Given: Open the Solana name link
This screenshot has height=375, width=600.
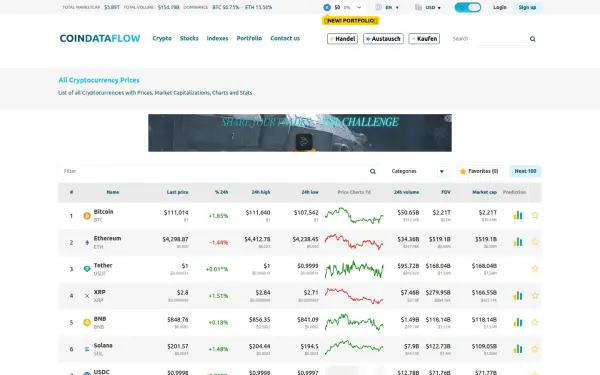Looking at the screenshot, I should click(x=103, y=345).
